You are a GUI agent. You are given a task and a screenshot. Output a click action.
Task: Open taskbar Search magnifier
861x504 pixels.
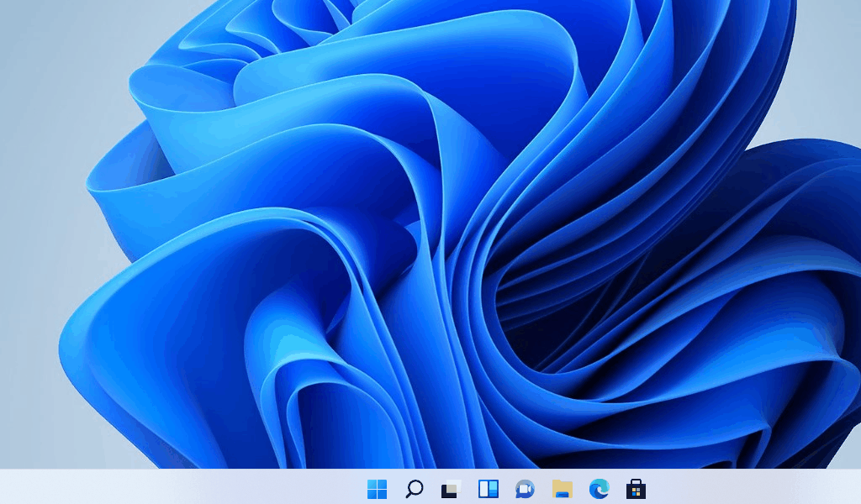pyautogui.click(x=414, y=489)
